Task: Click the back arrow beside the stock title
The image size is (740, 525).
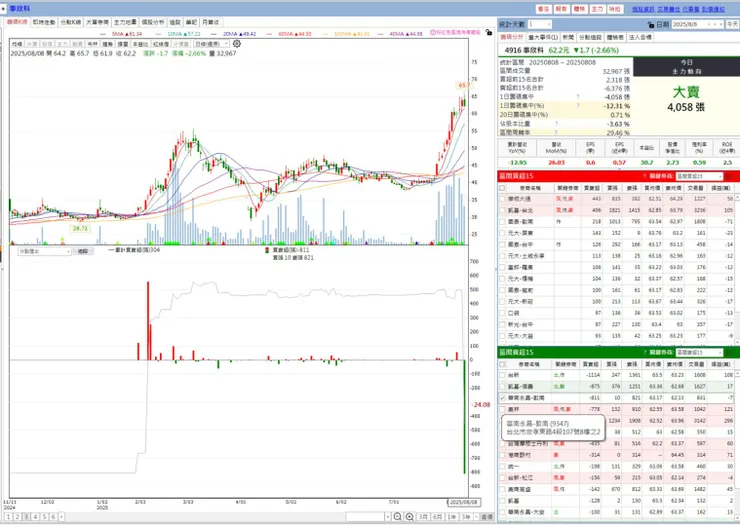Action: (x=3, y=8)
